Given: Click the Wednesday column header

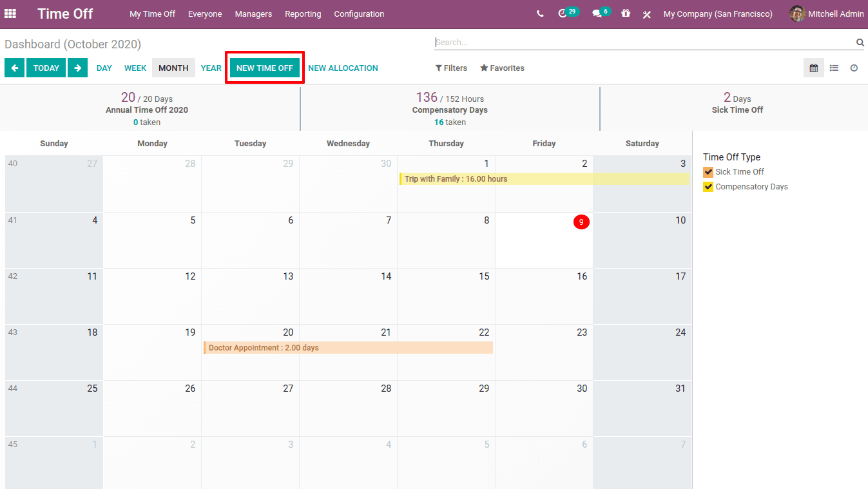Looking at the screenshot, I should (348, 144).
